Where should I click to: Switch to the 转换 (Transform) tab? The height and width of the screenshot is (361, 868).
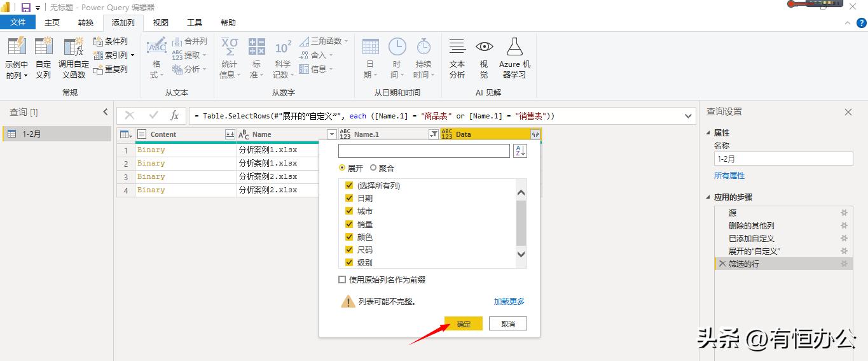point(86,22)
